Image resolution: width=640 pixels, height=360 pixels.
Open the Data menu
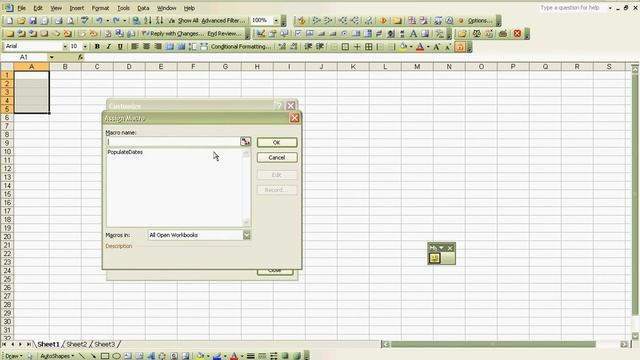[143, 8]
